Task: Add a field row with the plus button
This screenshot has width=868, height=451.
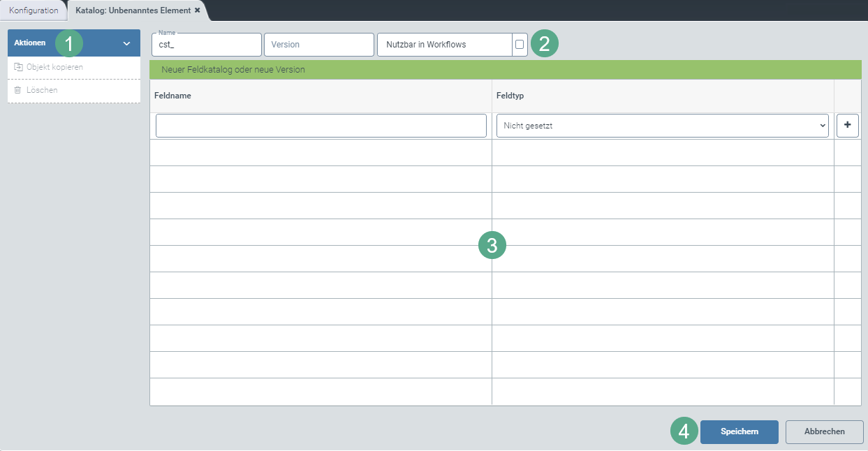Action: [847, 126]
